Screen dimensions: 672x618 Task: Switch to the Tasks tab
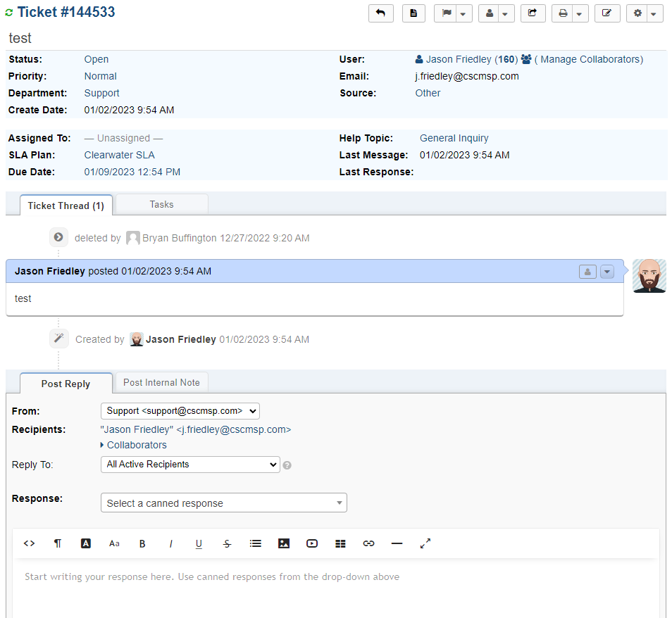click(x=161, y=204)
